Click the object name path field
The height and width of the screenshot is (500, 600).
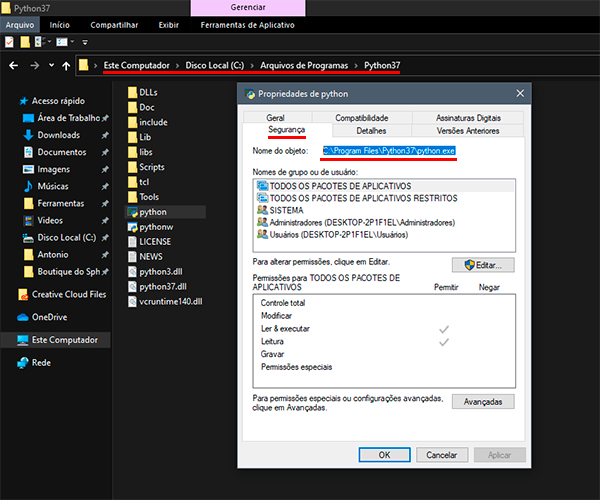pyautogui.click(x=389, y=151)
